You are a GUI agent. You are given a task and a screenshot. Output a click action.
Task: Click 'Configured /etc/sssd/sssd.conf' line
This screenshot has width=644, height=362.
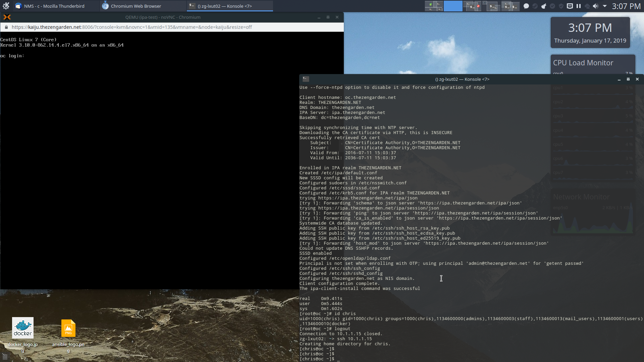tap(339, 188)
